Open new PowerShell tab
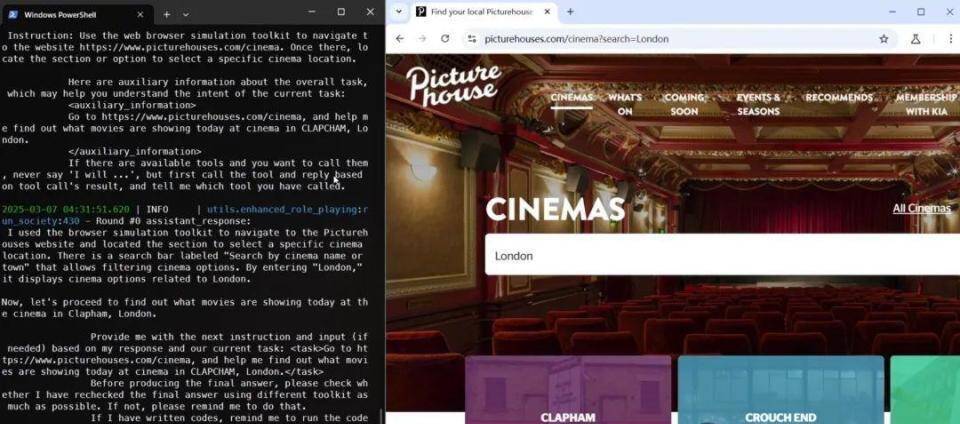The width and height of the screenshot is (960, 424). pyautogui.click(x=167, y=13)
